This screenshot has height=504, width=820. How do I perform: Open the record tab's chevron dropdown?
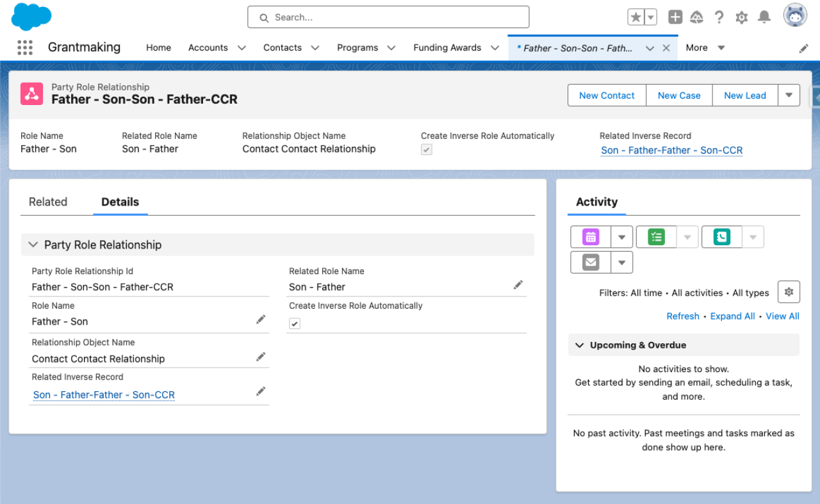(x=650, y=48)
